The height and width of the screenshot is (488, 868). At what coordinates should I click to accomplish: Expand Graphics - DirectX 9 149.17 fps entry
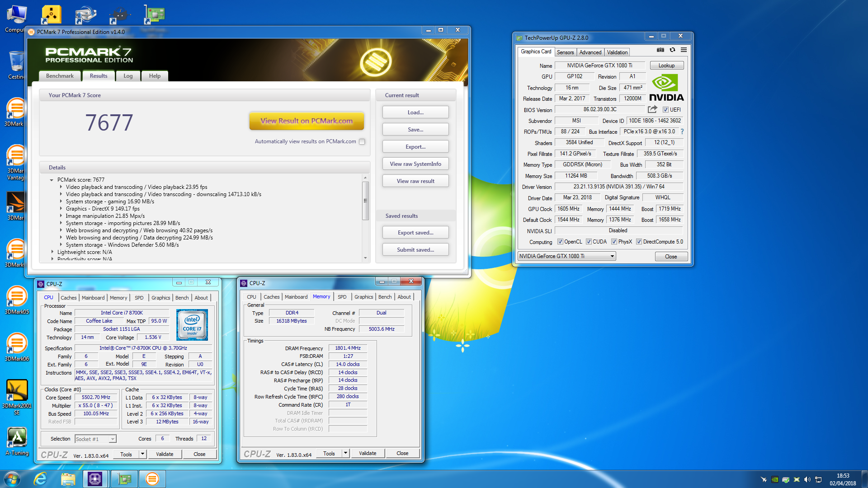tap(61, 209)
